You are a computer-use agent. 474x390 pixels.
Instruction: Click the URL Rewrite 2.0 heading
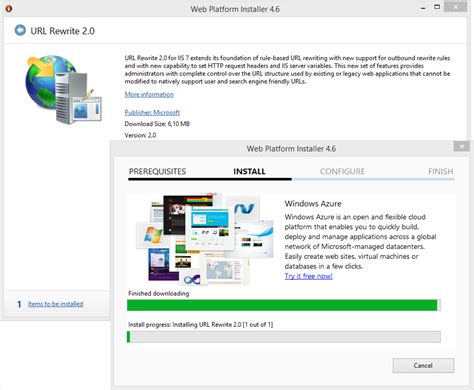click(x=62, y=31)
